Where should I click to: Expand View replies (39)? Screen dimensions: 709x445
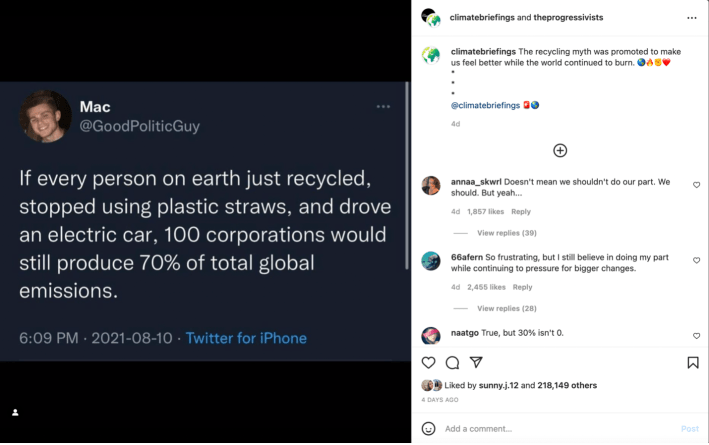[507, 233]
